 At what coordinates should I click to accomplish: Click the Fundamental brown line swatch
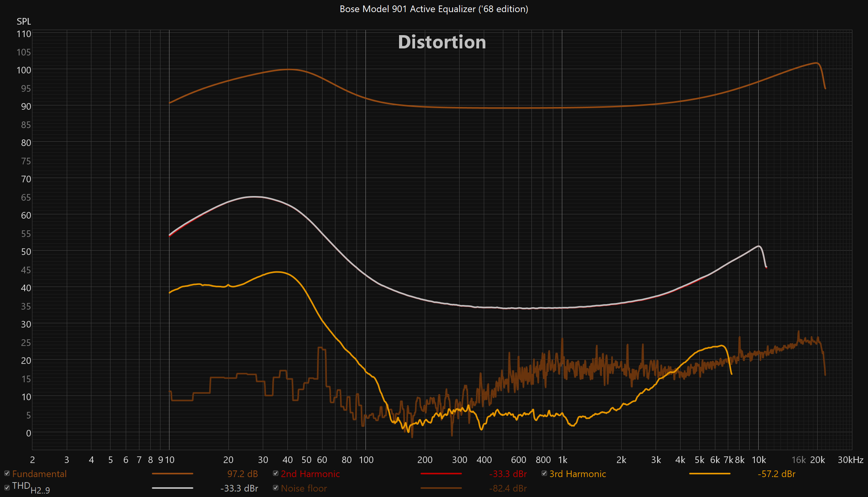(x=173, y=474)
